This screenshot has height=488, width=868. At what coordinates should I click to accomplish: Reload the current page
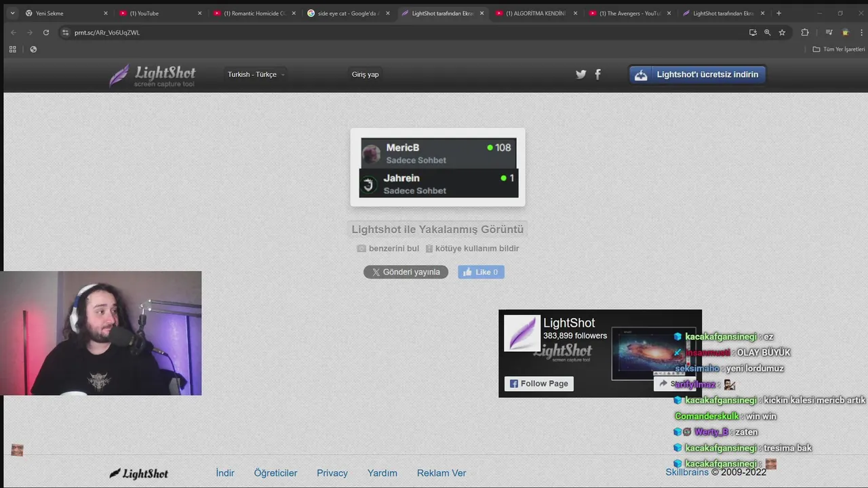tap(46, 33)
